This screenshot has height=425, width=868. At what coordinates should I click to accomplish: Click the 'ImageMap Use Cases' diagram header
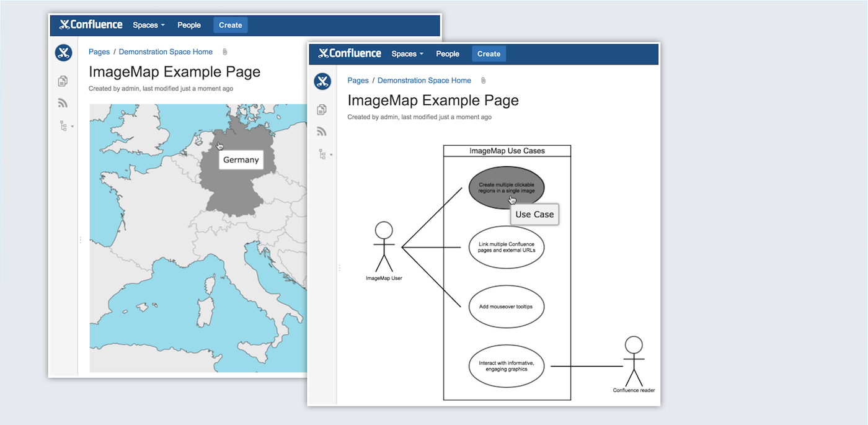coord(507,151)
